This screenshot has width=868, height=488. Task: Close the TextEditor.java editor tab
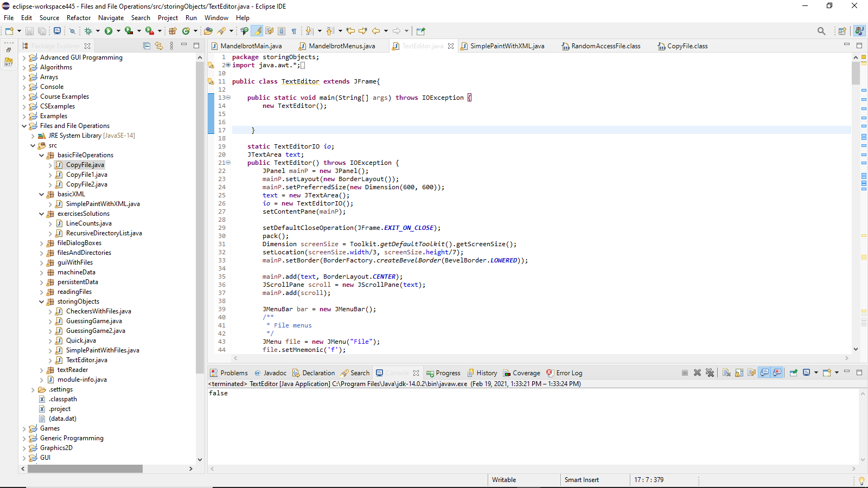coord(451,46)
